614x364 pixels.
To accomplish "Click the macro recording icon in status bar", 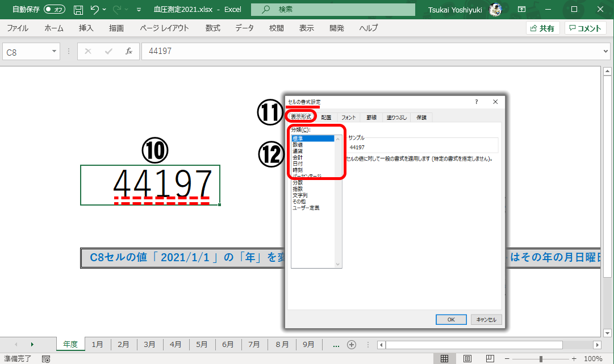I will tap(46, 359).
